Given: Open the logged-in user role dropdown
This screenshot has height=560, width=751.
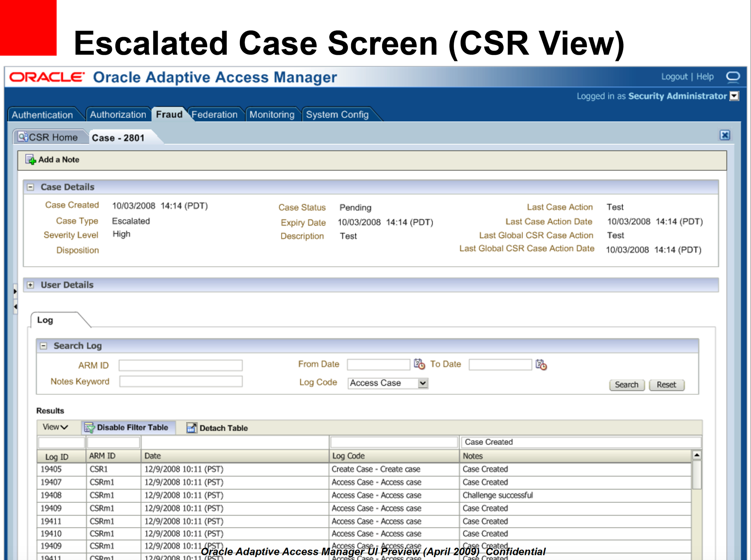Looking at the screenshot, I should tap(735, 96).
